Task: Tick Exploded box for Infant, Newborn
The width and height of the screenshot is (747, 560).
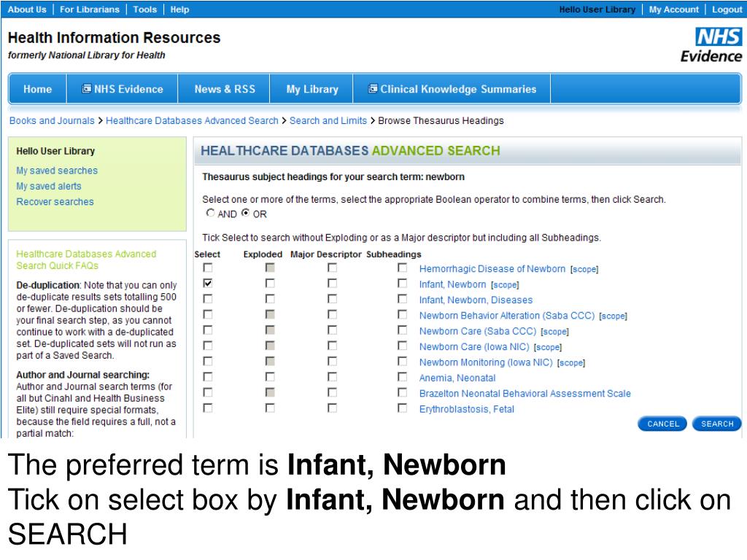Action: tap(270, 284)
